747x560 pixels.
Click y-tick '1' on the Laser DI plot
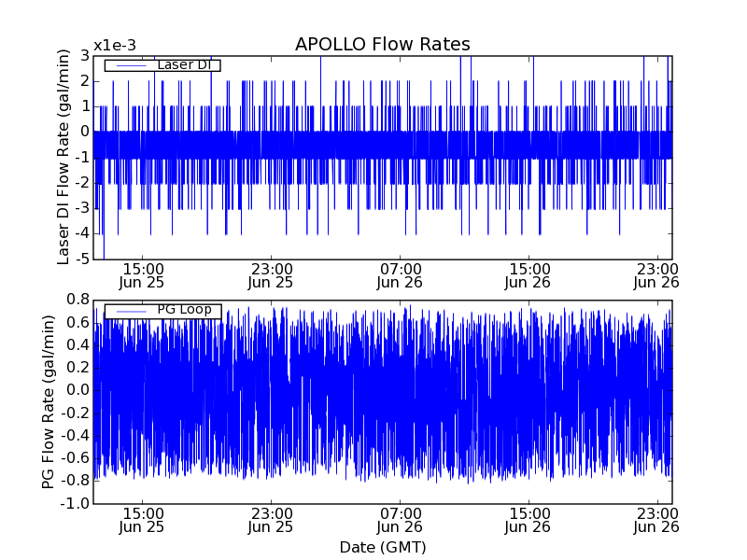[x=86, y=106]
